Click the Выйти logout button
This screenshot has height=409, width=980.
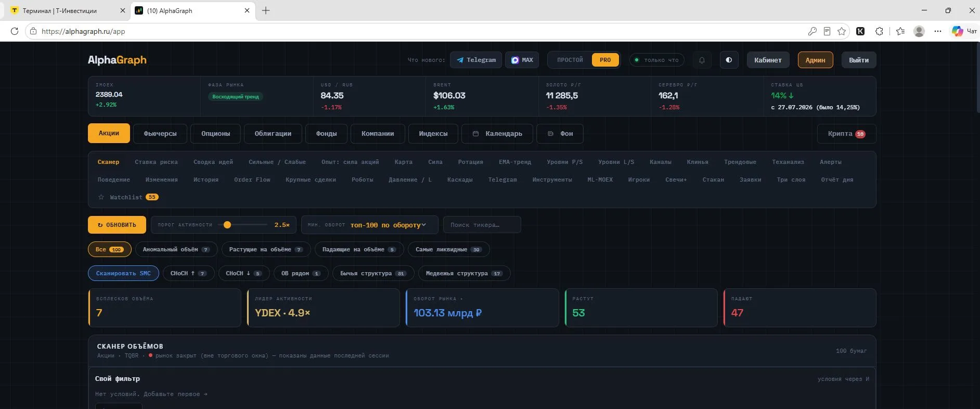coord(859,60)
